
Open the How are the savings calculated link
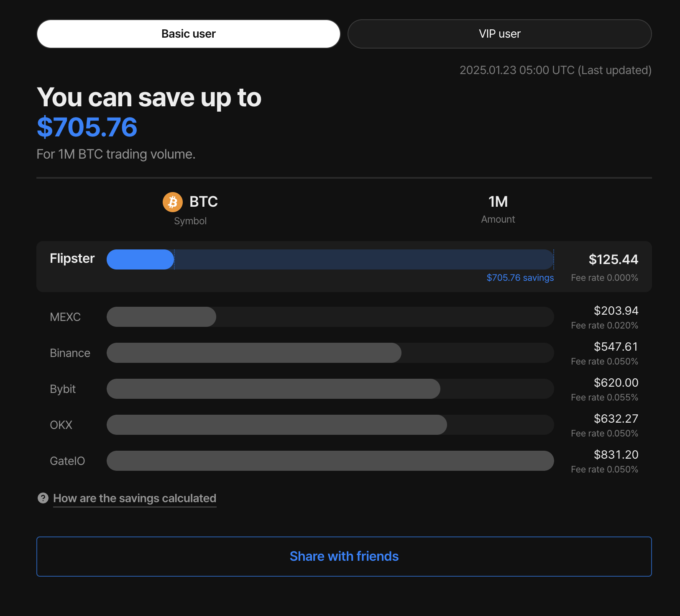coord(135,498)
